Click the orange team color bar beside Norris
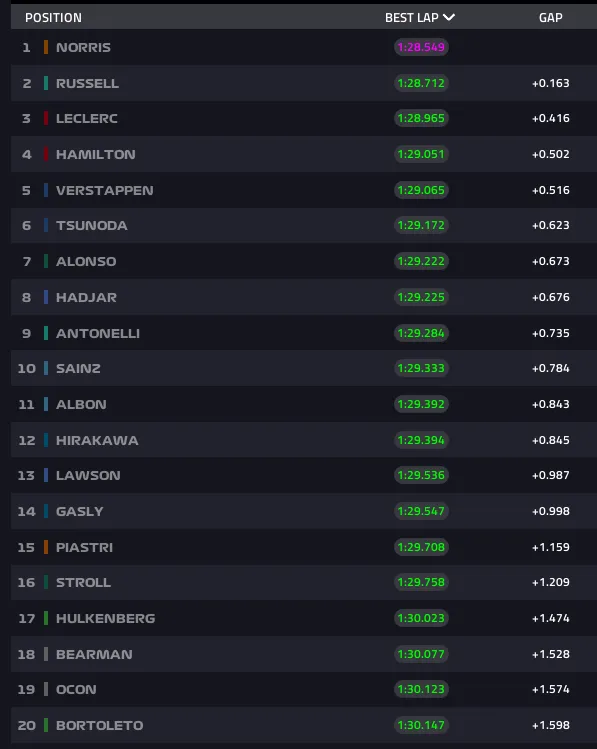Viewport: 597px width, 749px height. click(46, 47)
